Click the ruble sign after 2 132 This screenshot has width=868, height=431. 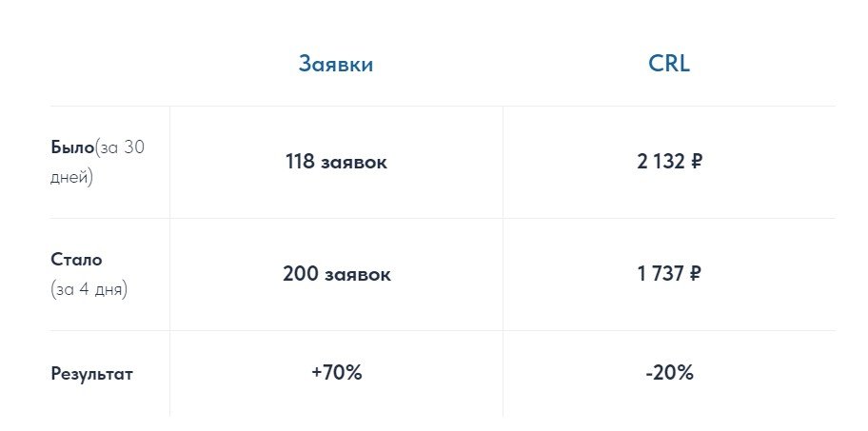pyautogui.click(x=695, y=162)
